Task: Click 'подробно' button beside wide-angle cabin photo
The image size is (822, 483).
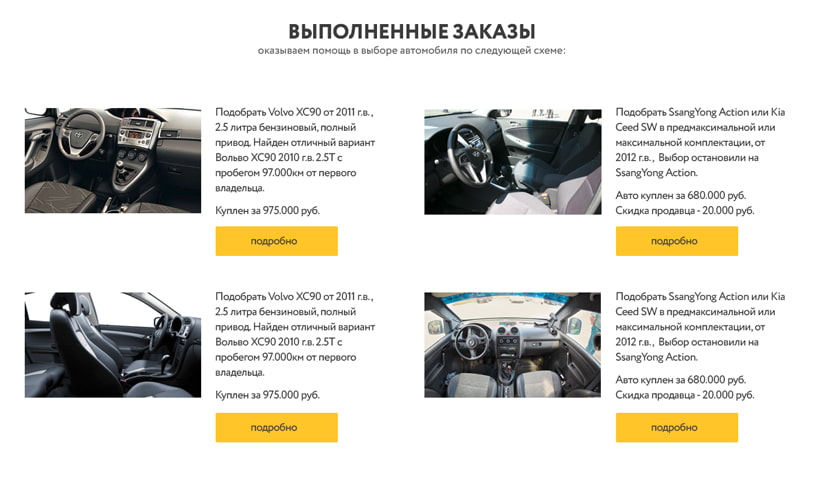Action: click(677, 427)
